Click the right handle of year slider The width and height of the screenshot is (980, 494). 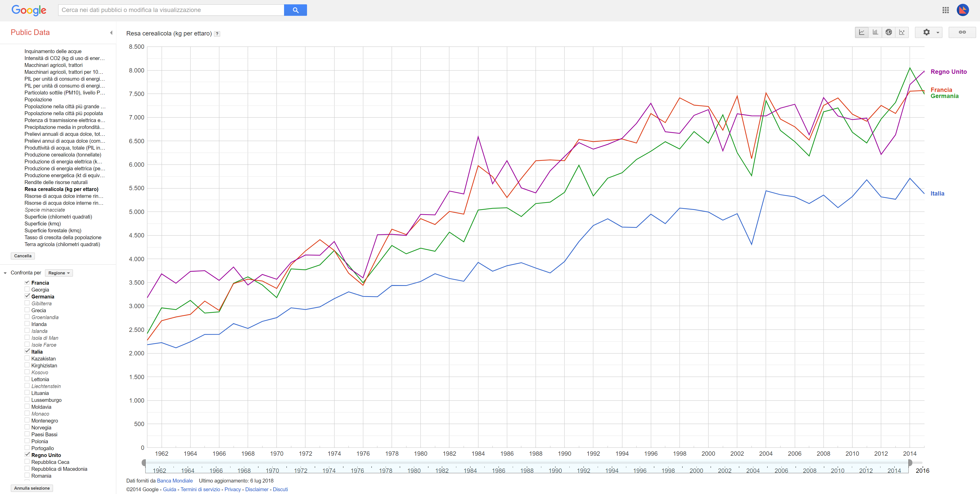click(910, 463)
